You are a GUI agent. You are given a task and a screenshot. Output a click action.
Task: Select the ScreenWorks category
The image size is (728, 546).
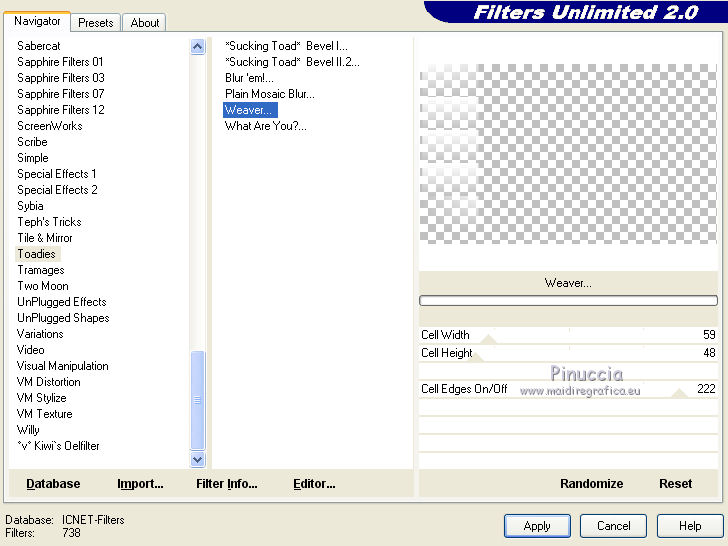coord(50,126)
